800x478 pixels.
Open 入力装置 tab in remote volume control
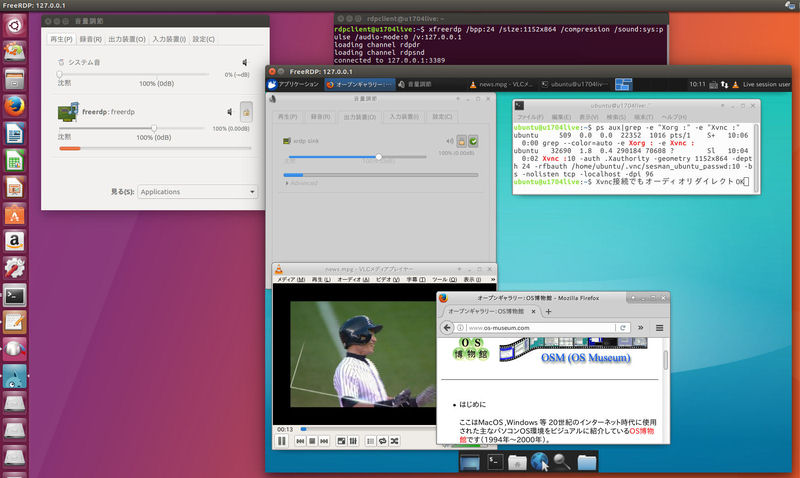point(404,117)
